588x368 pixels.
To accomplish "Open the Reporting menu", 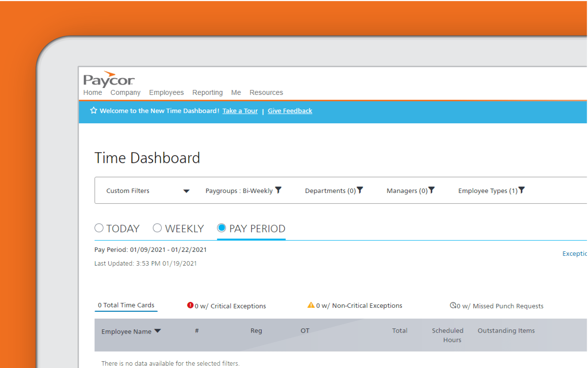I will click(207, 93).
